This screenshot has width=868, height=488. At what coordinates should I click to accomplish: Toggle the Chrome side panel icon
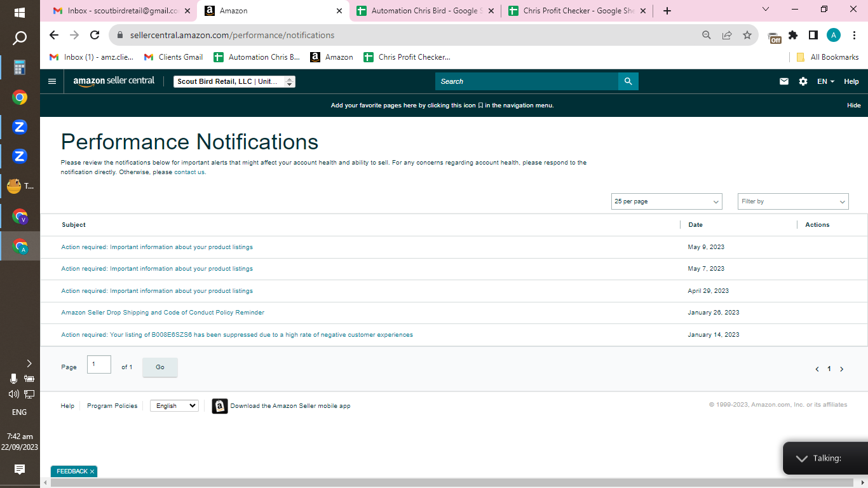[x=813, y=35]
